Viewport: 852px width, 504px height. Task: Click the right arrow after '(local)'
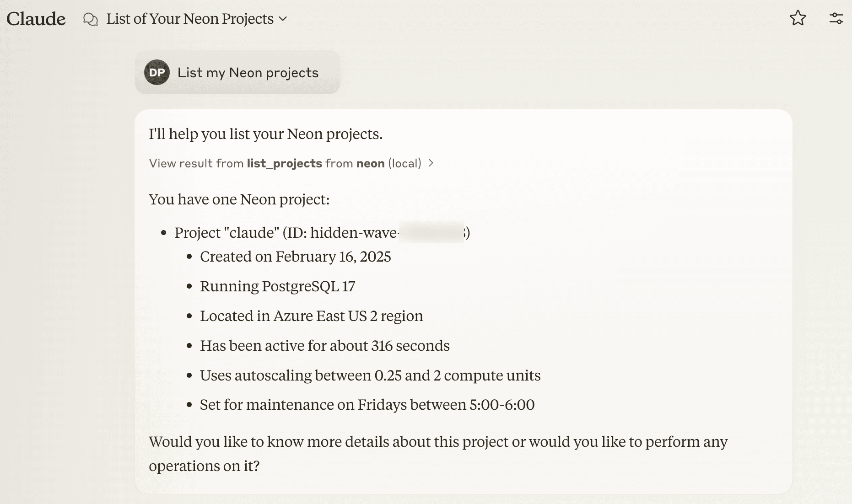pyautogui.click(x=431, y=163)
